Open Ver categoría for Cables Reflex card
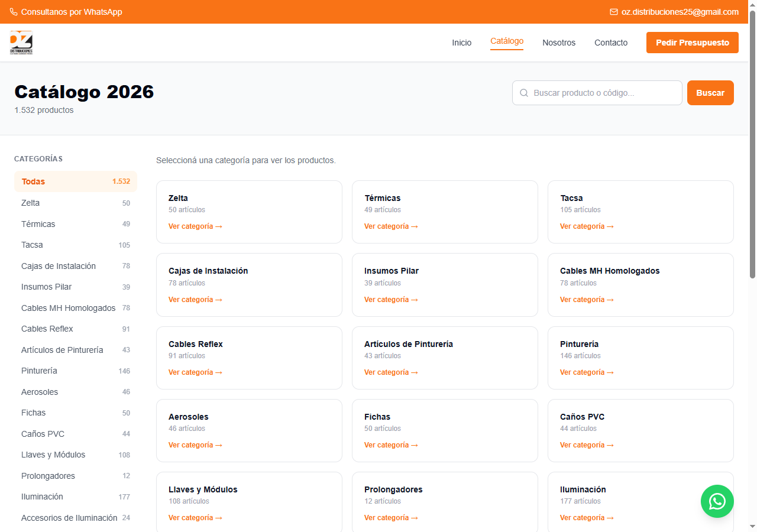Viewport: 757px width, 532px height. pyautogui.click(x=195, y=372)
